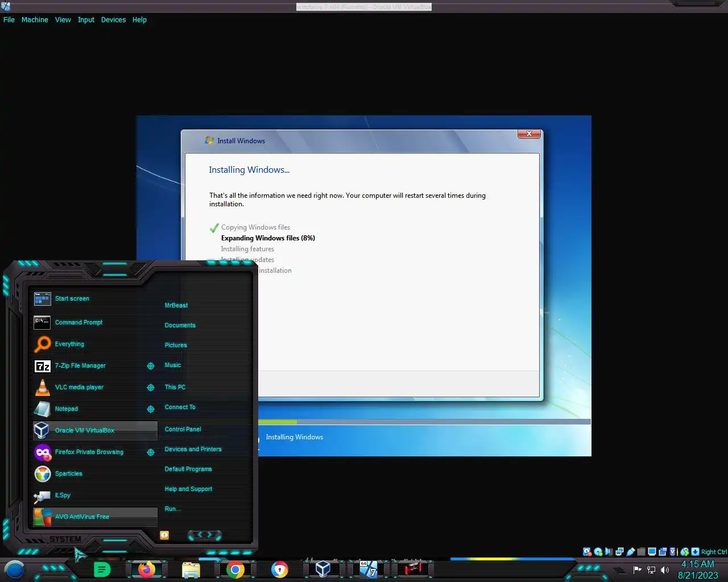Launch Oracle VM VirtualBox entry
Image resolution: width=728 pixels, height=582 pixels.
coord(95,430)
